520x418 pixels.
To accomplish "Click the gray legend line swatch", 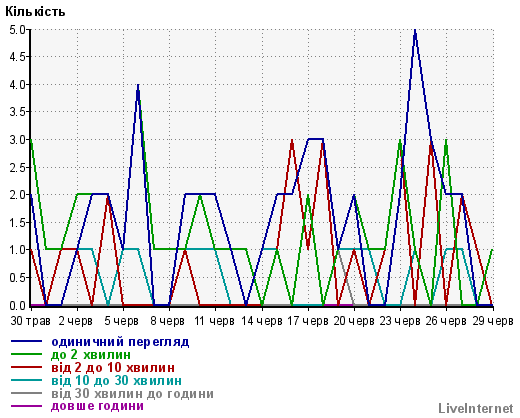I will tap(27, 393).
